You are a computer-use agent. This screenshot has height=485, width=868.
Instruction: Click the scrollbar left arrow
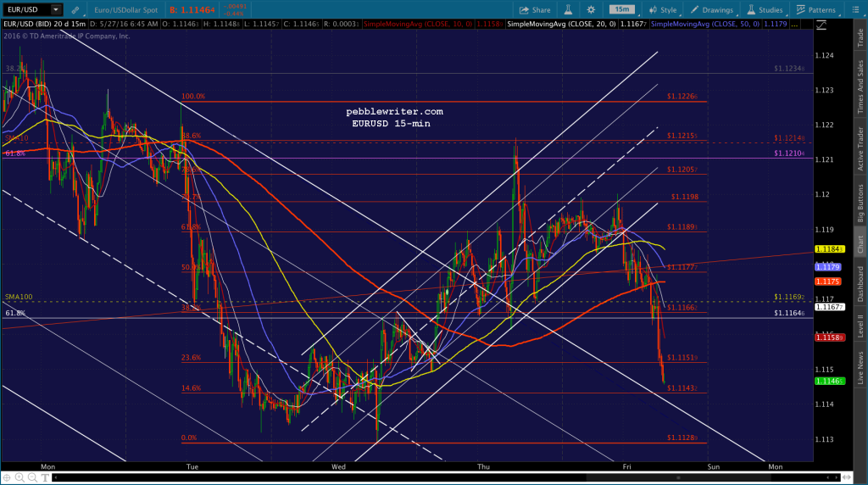click(x=55, y=477)
